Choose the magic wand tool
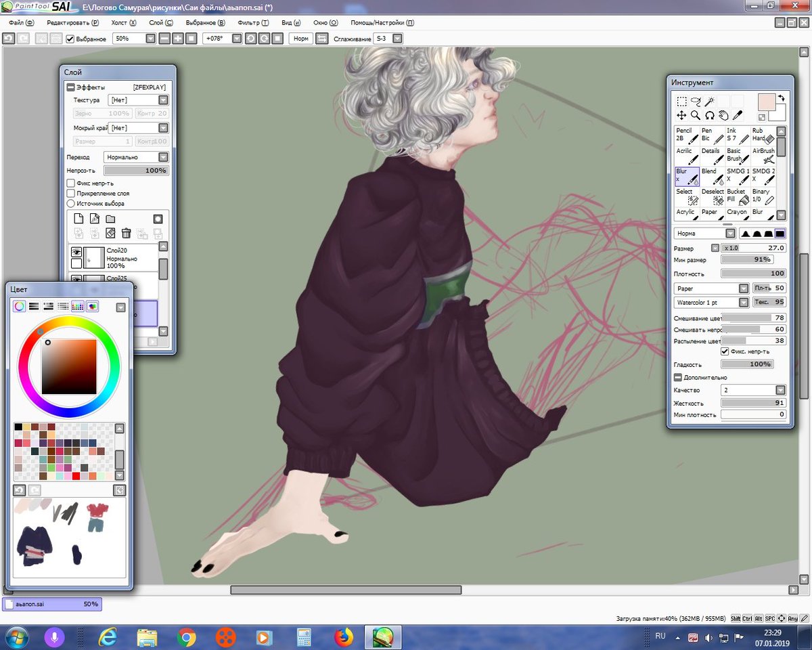812x650 pixels. click(709, 102)
